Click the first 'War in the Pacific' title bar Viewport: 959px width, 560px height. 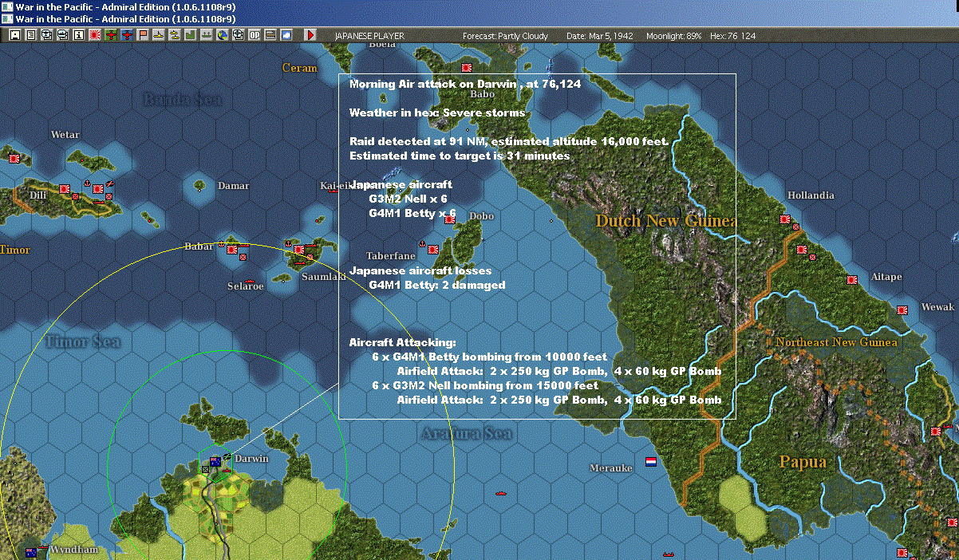point(125,6)
